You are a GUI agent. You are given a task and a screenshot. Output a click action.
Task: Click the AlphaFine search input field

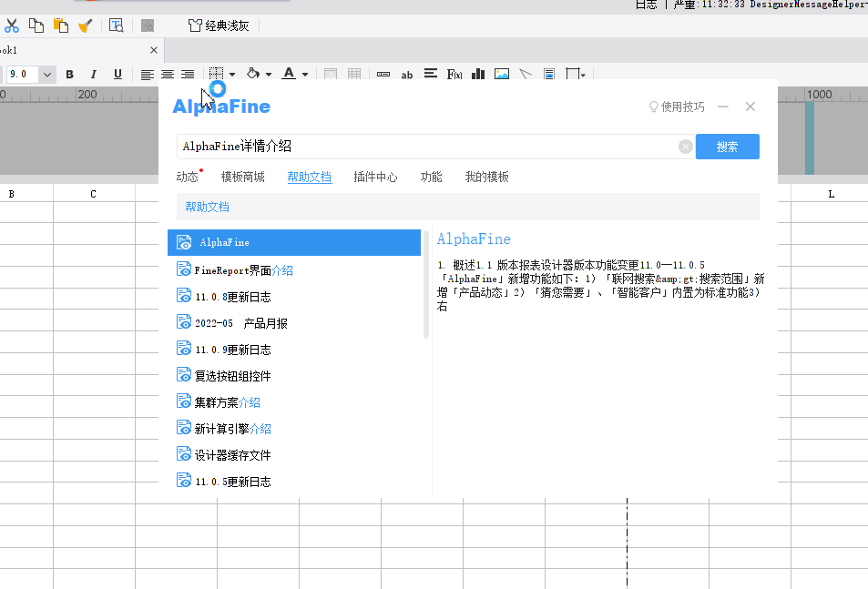428,147
